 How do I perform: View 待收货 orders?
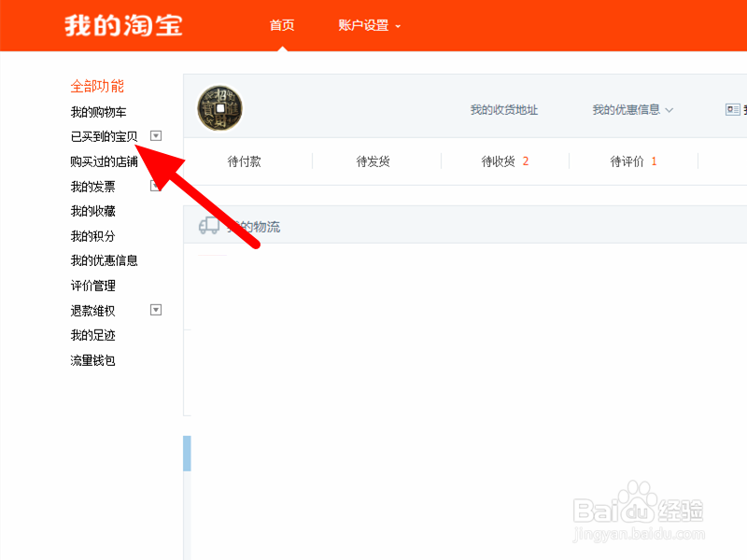[504, 161]
